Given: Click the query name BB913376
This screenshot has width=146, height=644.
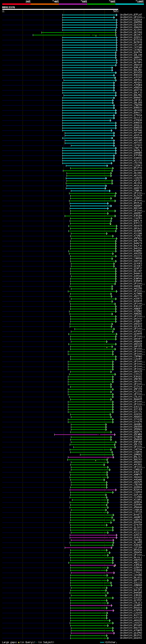Looking at the screenshot, I should tap(8, 7).
